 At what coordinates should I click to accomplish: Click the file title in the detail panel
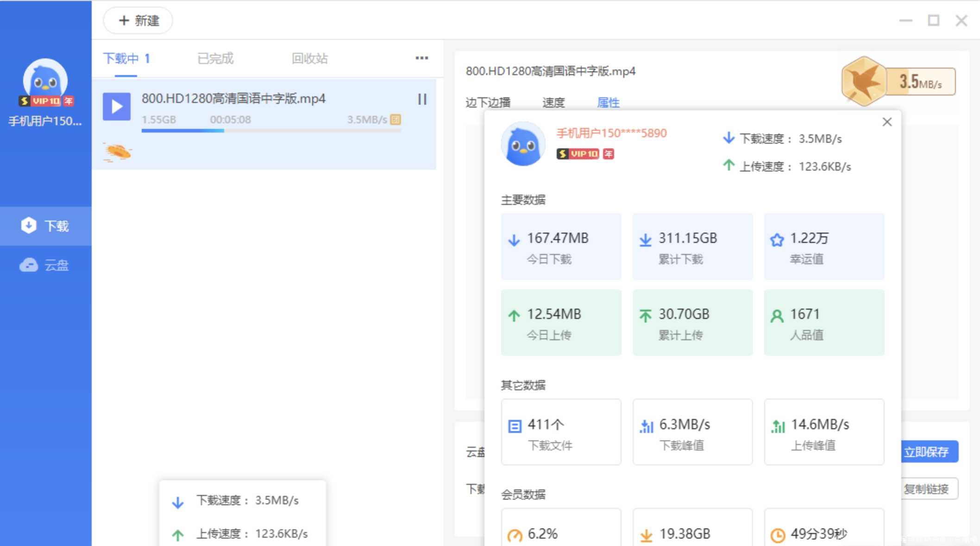click(x=550, y=71)
